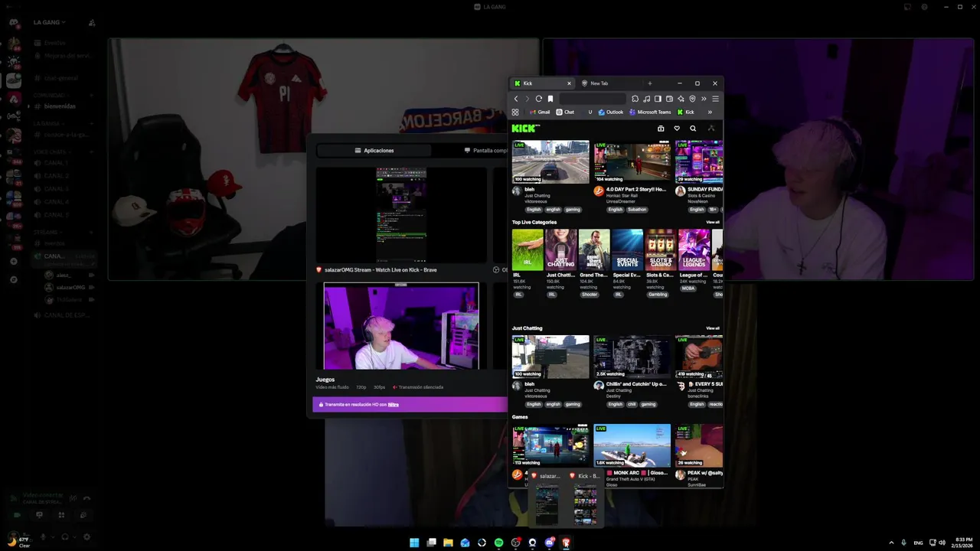Screen dimensions: 980x551
Task: Click the Subathon tag under UnrealDreamer
Action: (x=638, y=210)
